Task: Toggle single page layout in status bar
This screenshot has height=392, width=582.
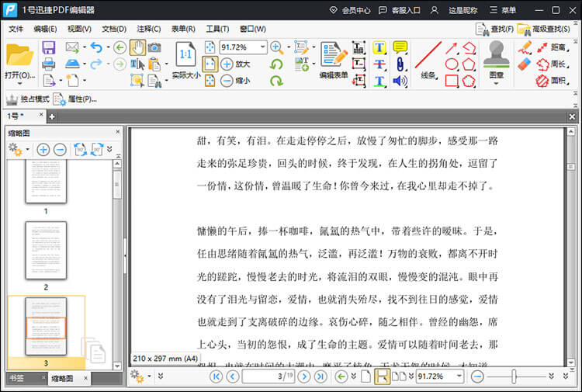Action: [x=366, y=376]
